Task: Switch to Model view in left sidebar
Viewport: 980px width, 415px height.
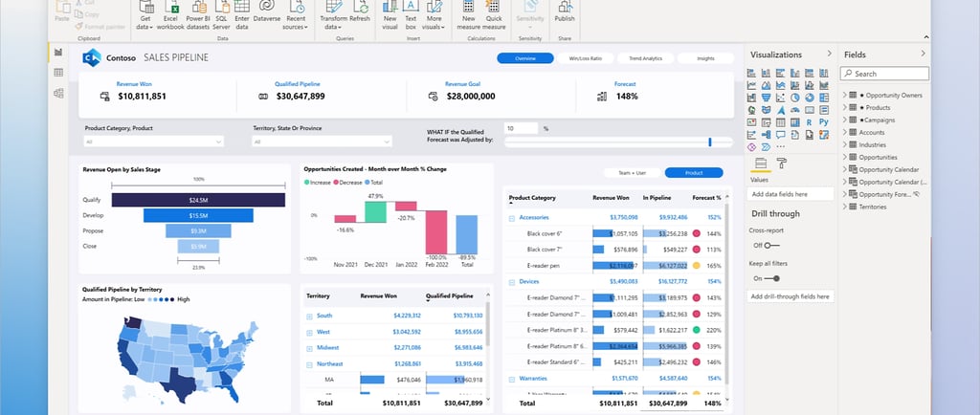Action: [x=58, y=93]
